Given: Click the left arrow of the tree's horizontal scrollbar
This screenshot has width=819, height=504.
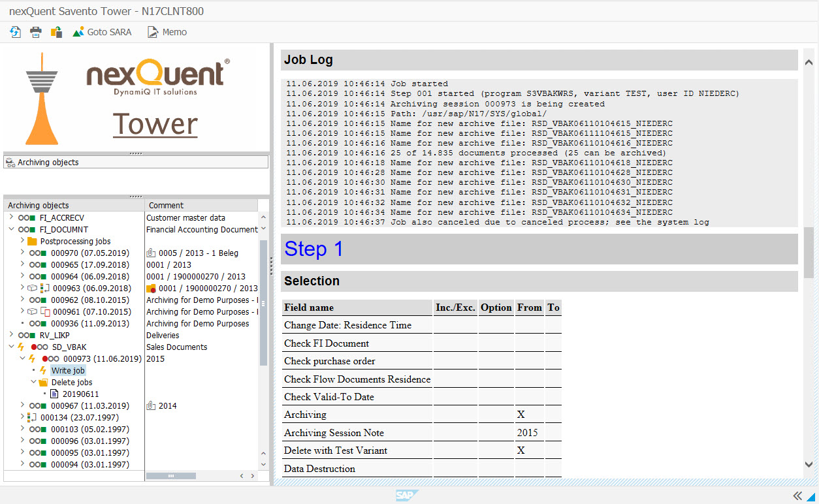Looking at the screenshot, I should tap(241, 476).
